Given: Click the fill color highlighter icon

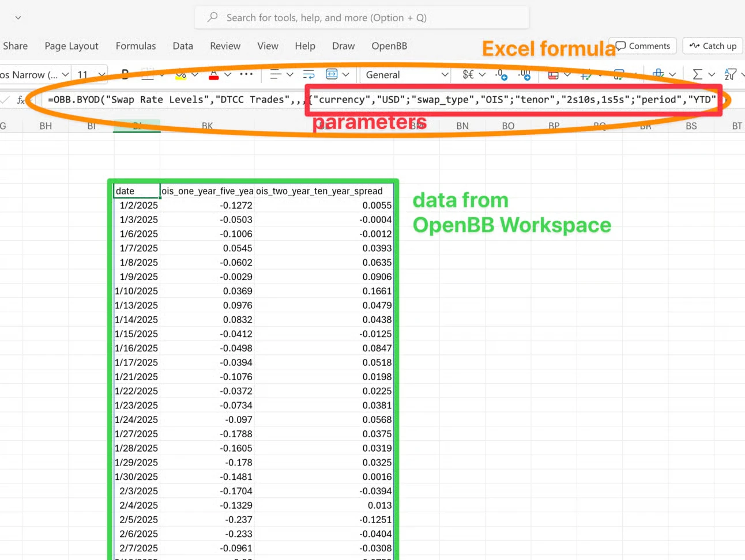Looking at the screenshot, I should pos(180,74).
